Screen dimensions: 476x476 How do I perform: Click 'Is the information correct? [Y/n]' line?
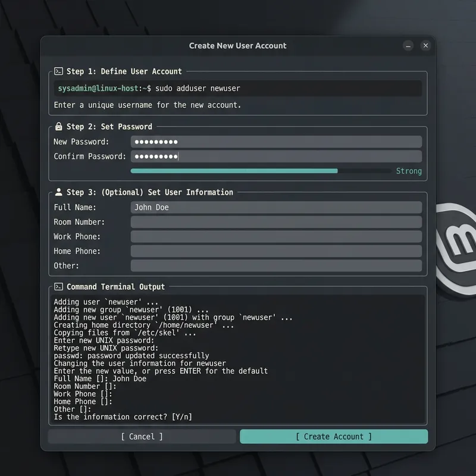[x=123, y=417]
